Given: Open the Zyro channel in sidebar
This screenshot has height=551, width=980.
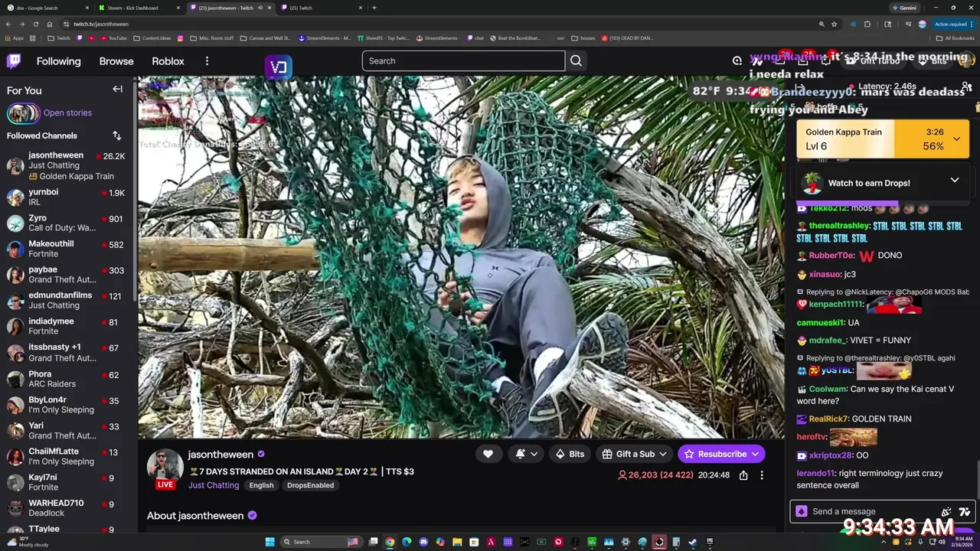Looking at the screenshot, I should point(66,223).
